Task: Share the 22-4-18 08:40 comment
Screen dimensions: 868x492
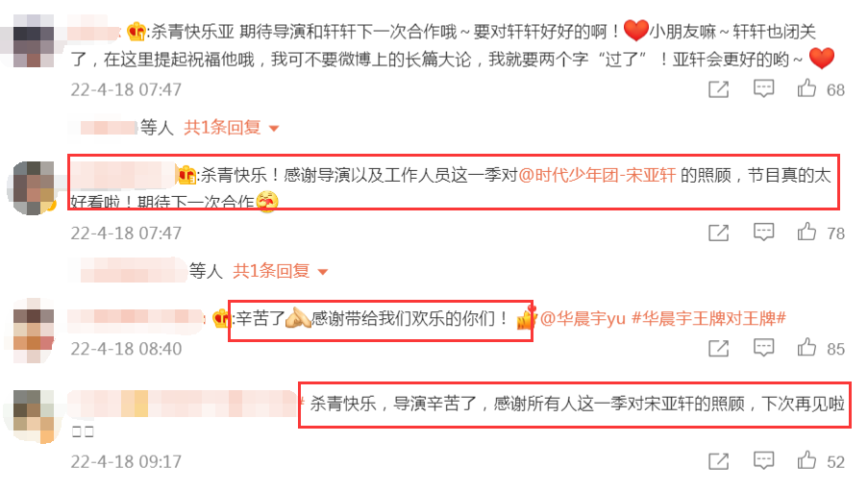Action: point(719,348)
